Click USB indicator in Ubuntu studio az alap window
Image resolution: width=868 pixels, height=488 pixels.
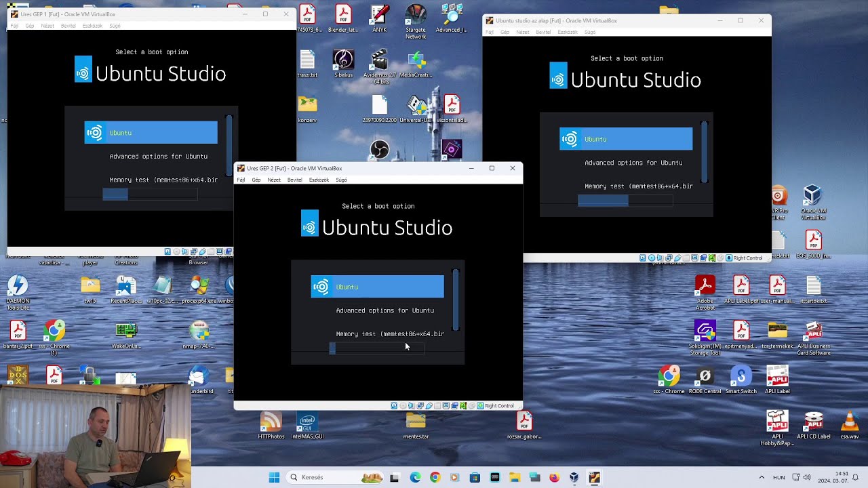[x=677, y=258]
